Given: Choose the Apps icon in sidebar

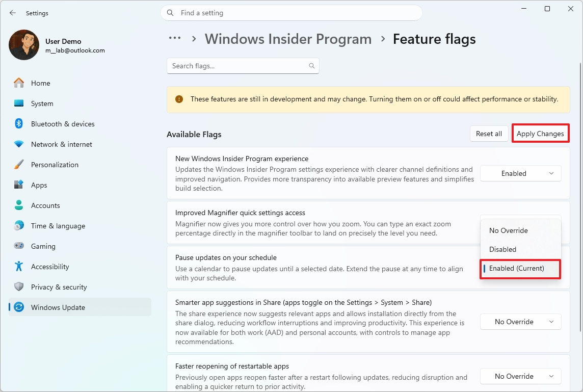Looking at the screenshot, I should click(x=18, y=185).
